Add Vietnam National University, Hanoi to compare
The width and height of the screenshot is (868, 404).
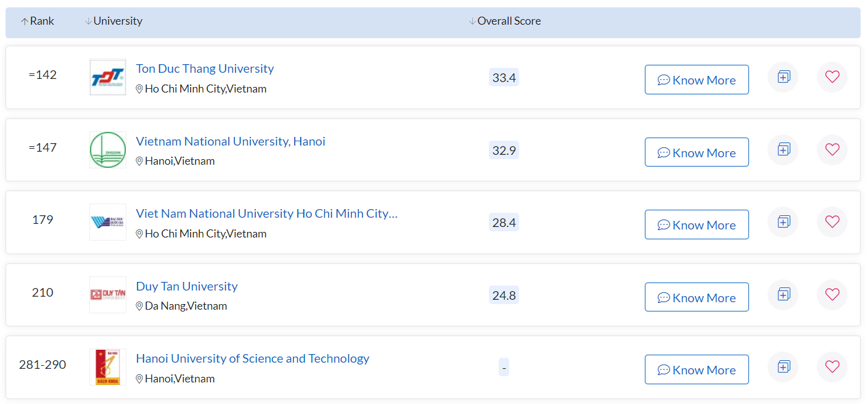point(783,149)
